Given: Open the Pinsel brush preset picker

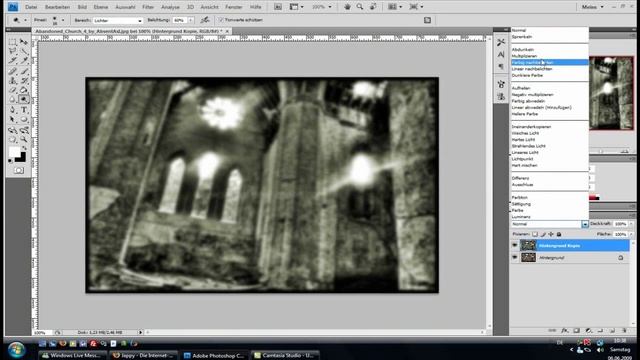Looking at the screenshot, I should [x=62, y=20].
